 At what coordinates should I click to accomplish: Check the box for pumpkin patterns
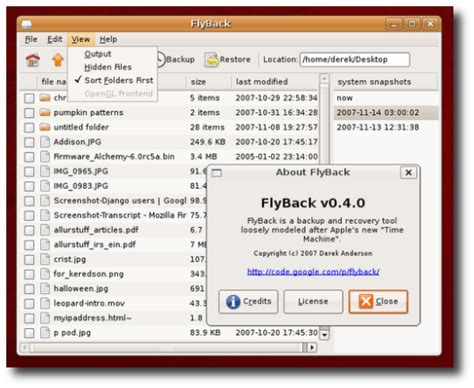pyautogui.click(x=29, y=113)
